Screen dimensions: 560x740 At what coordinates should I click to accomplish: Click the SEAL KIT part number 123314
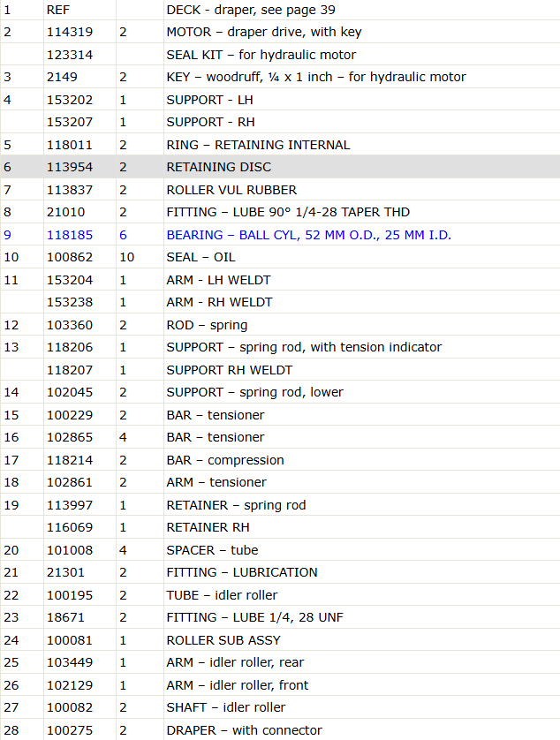[x=70, y=55]
